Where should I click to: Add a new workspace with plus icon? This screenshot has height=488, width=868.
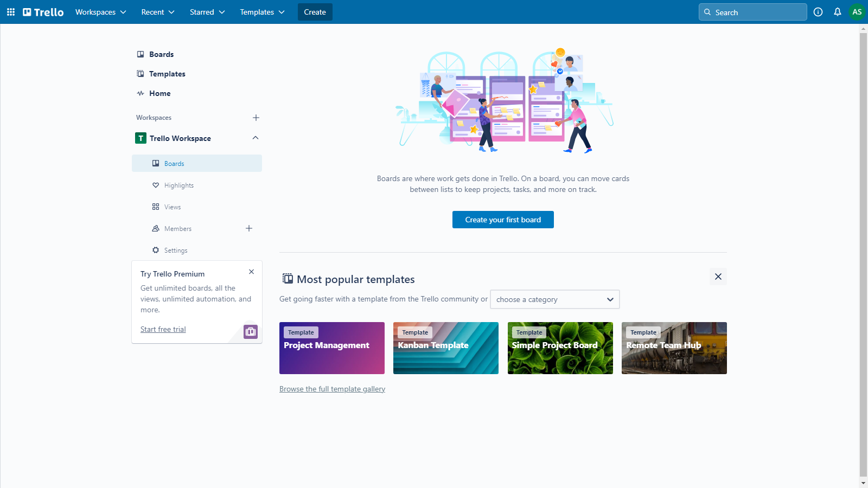(x=256, y=118)
